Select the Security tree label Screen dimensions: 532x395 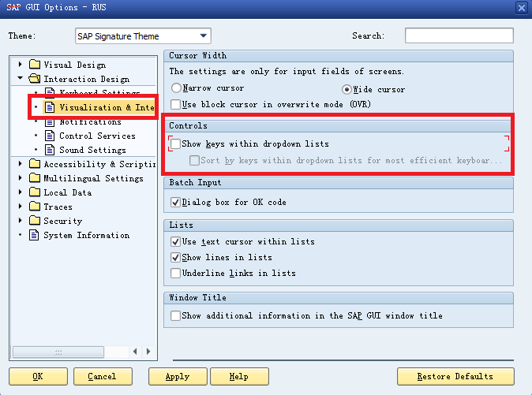click(x=63, y=221)
